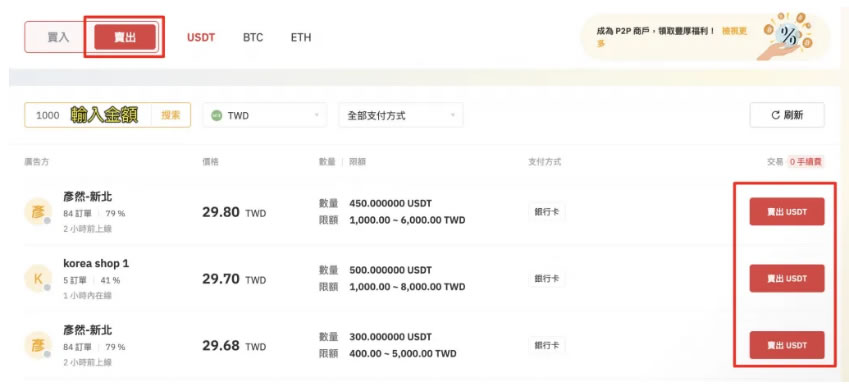The width and height of the screenshot is (849, 385).
Task: Click the P2P merchant promo hand-with-coins icon
Action: (788, 36)
